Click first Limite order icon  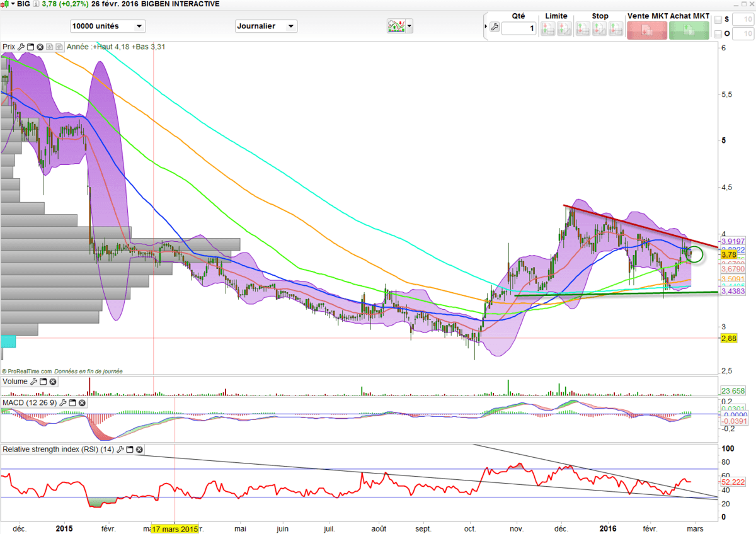click(x=548, y=29)
